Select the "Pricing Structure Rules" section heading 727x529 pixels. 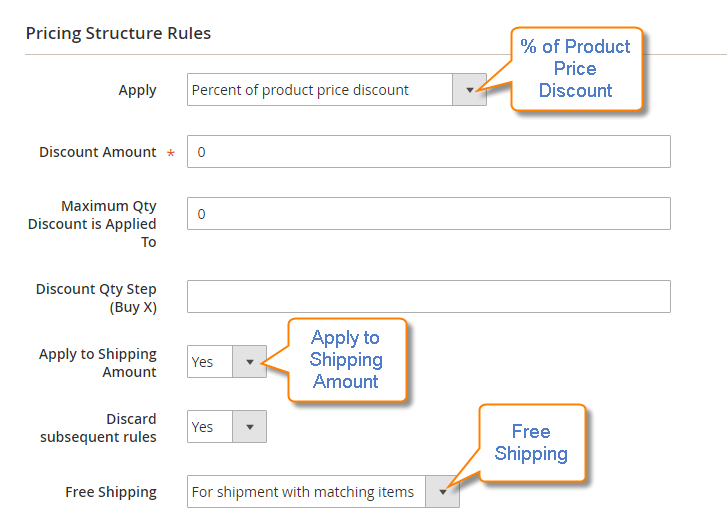[118, 33]
